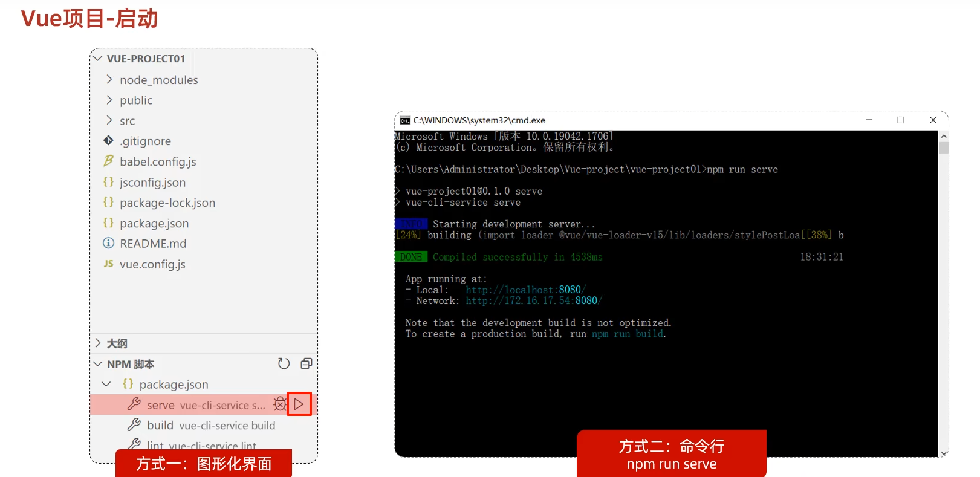Image resolution: width=980 pixels, height=477 pixels.
Task: Refresh the NPM scripts list
Action: point(284,363)
